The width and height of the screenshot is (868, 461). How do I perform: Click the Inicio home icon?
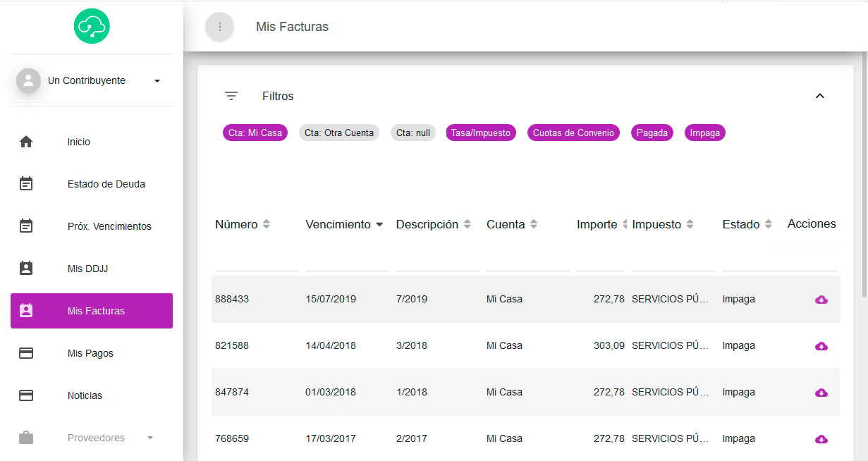pyautogui.click(x=26, y=142)
